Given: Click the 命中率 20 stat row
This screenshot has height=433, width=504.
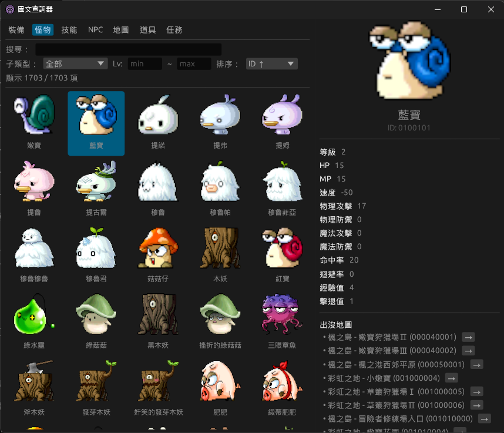Looking at the screenshot, I should 339,260.
